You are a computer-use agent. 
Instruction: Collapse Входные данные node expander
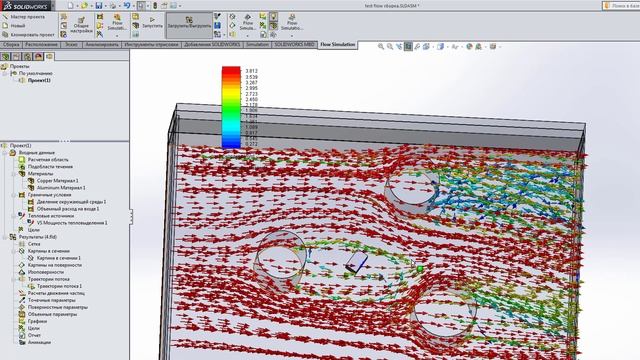pos(5,153)
